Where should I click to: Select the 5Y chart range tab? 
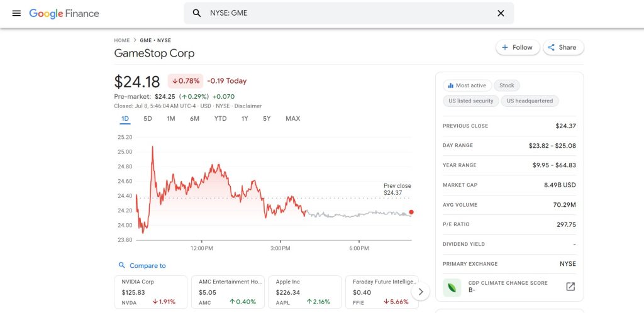pyautogui.click(x=267, y=119)
